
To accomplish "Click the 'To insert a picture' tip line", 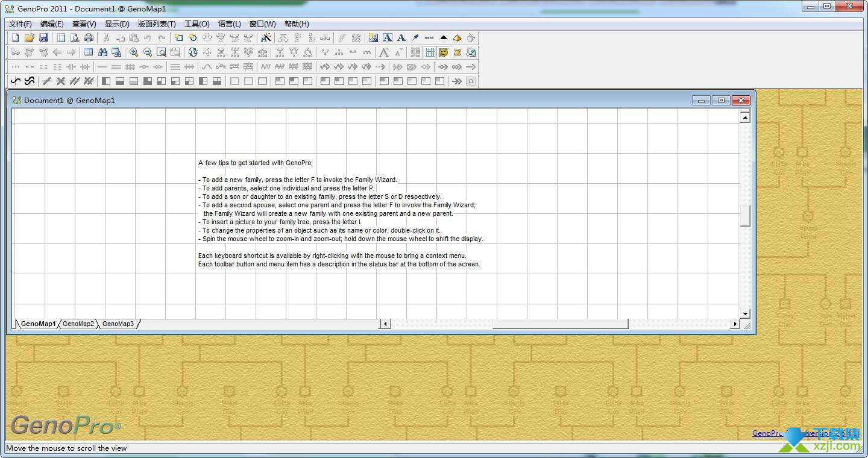I will pos(280,222).
